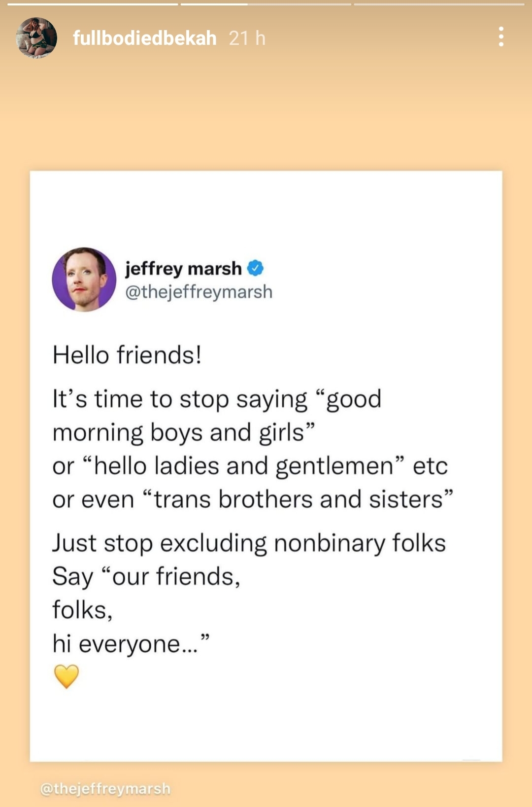The image size is (532, 807).
Task: Click the jeffrey marsh display name
Action: pyautogui.click(x=183, y=269)
